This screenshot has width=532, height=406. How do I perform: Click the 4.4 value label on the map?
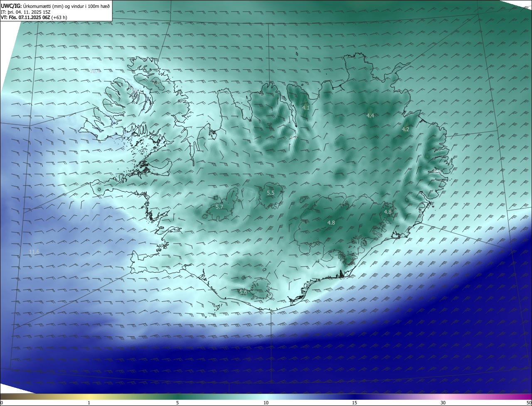(x=370, y=115)
